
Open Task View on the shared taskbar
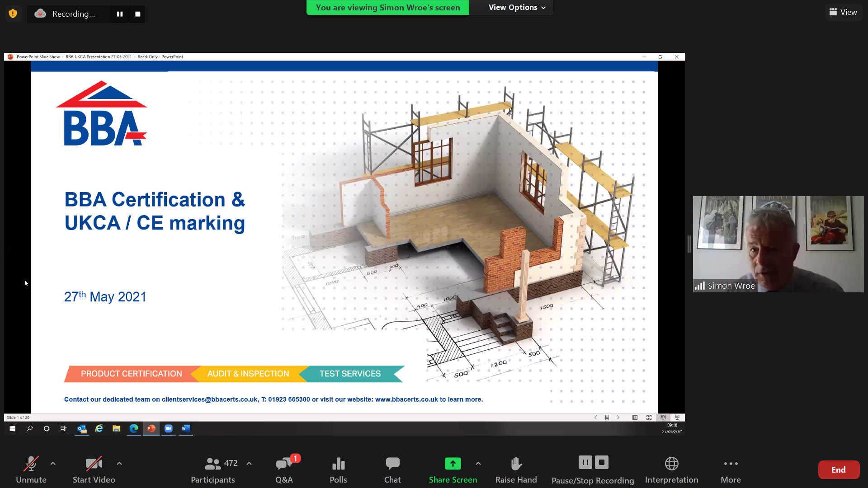click(64, 428)
